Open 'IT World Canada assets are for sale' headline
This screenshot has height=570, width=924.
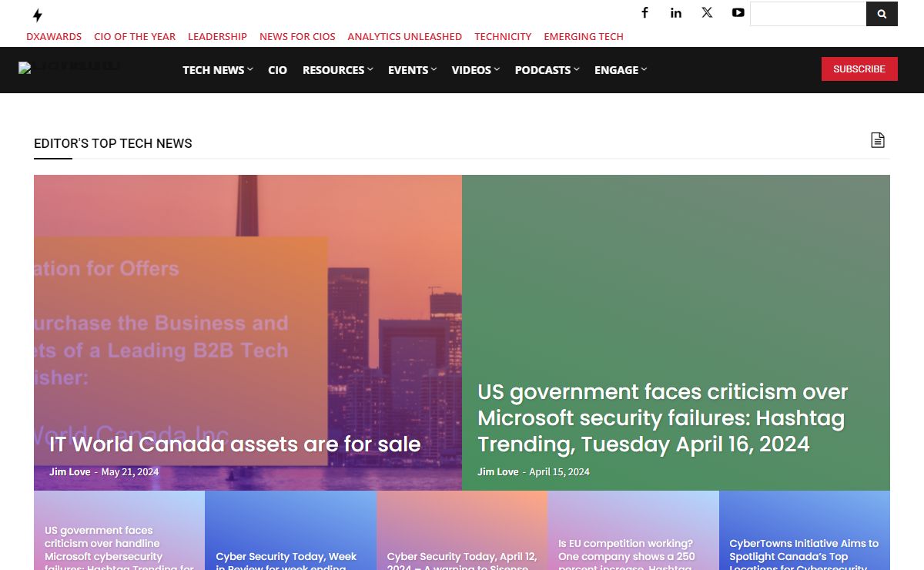235,444
